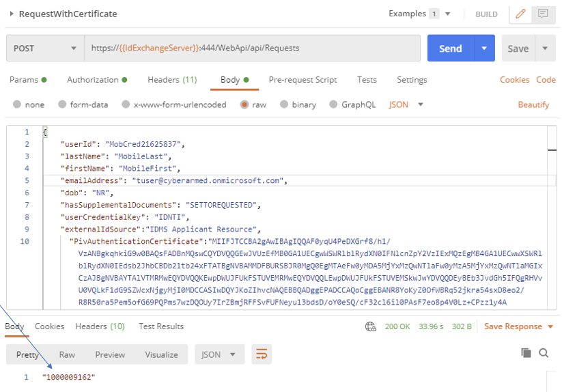Click the externalIdSource line
Viewport: 562px width, 392px height.
point(160,229)
